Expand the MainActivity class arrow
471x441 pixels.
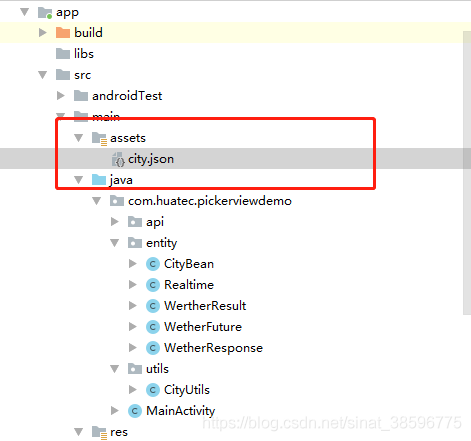point(115,411)
